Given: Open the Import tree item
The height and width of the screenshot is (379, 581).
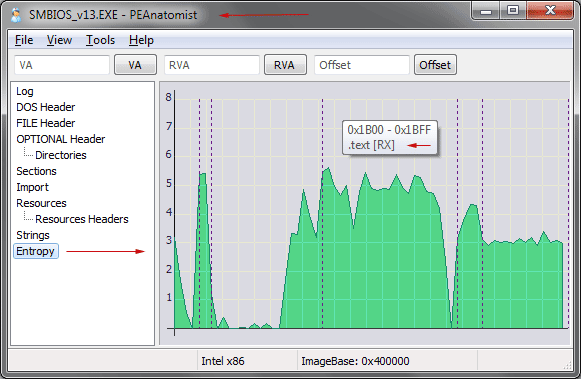Looking at the screenshot, I should pos(32,187).
